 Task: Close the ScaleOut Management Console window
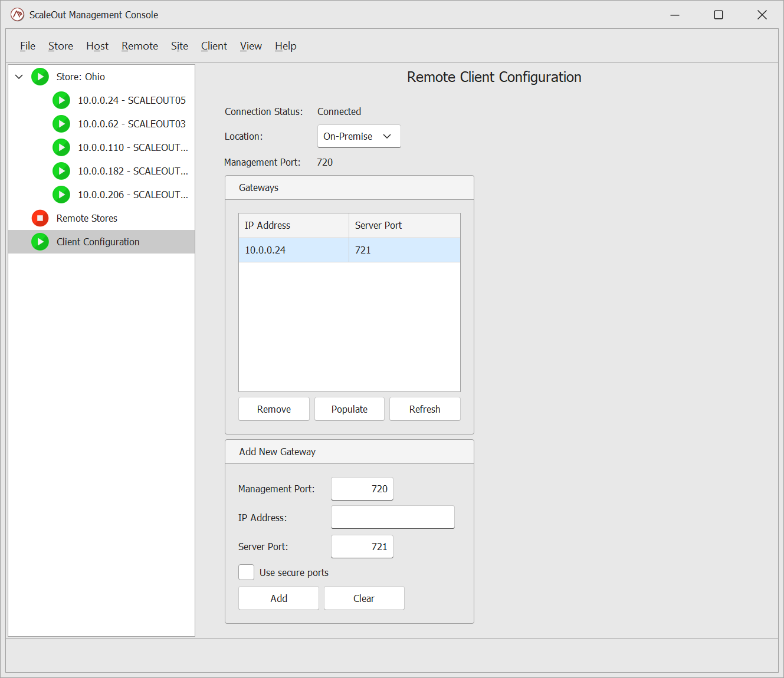(x=762, y=15)
